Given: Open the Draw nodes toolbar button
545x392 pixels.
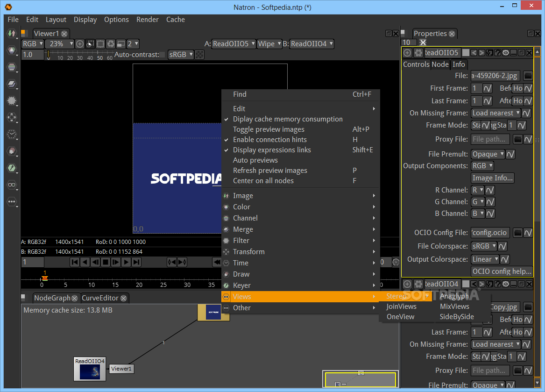Looking at the screenshot, I should click(12, 151).
